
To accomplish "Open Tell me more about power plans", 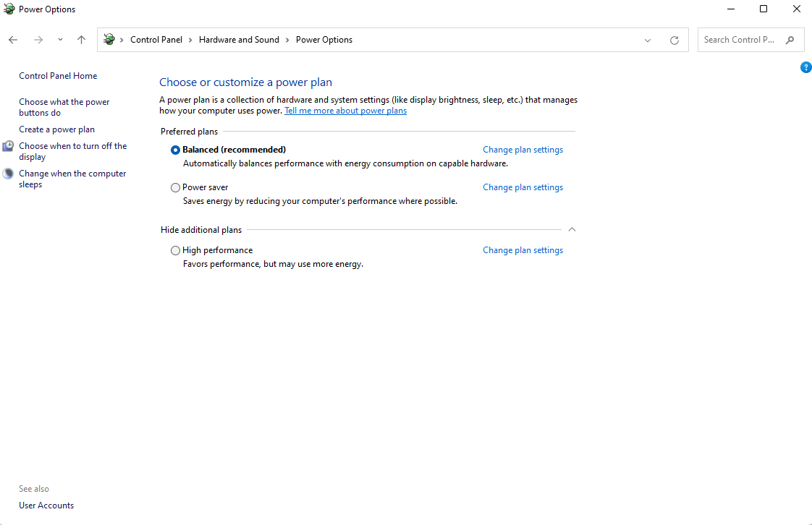I will pyautogui.click(x=345, y=111).
